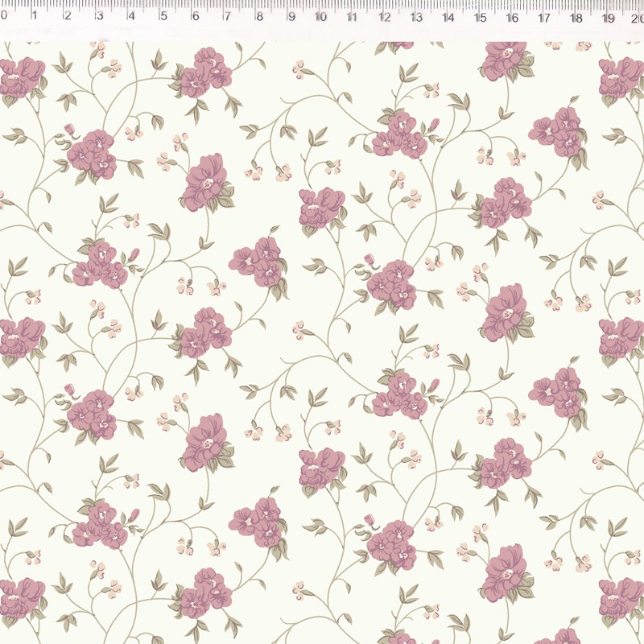This screenshot has height=644, width=644.
Task: Click the ruler's 12 cm label
Action: point(384,16)
